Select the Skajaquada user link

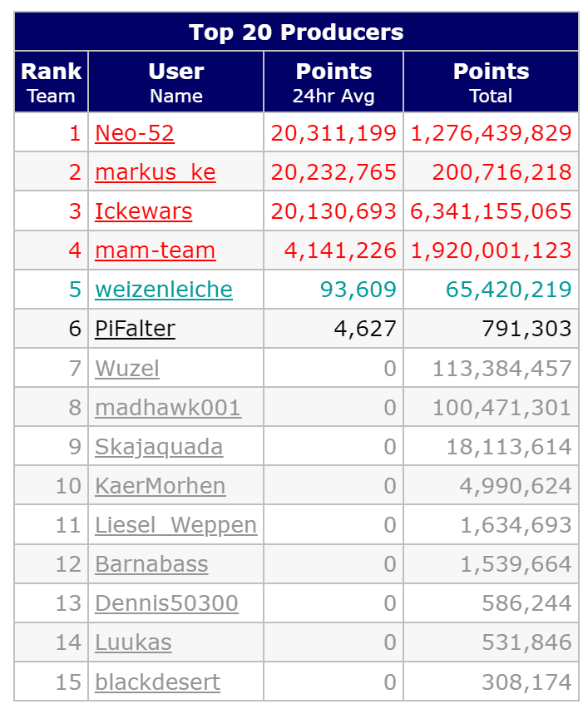[x=159, y=447]
